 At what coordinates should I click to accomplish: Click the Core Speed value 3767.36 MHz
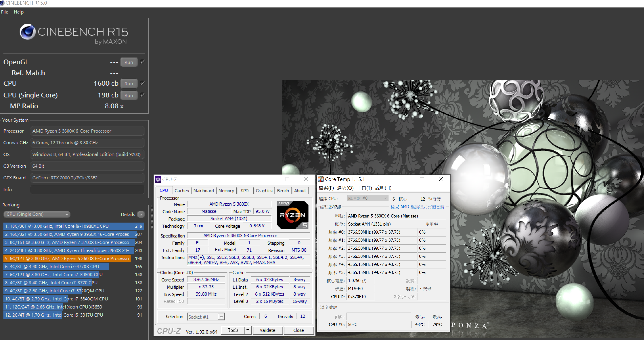click(x=206, y=279)
